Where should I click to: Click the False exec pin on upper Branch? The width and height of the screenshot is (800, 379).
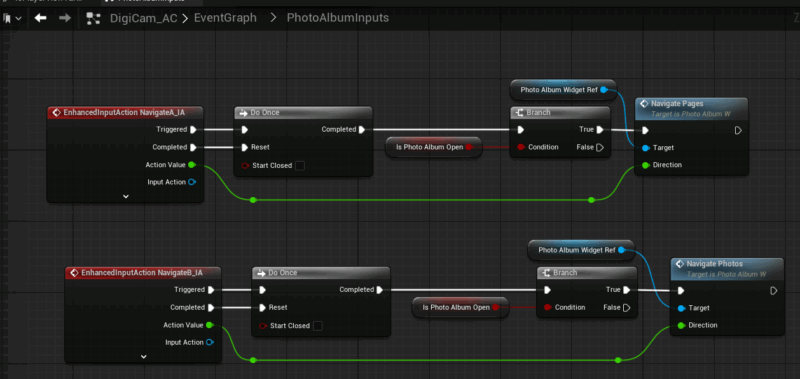click(x=600, y=147)
